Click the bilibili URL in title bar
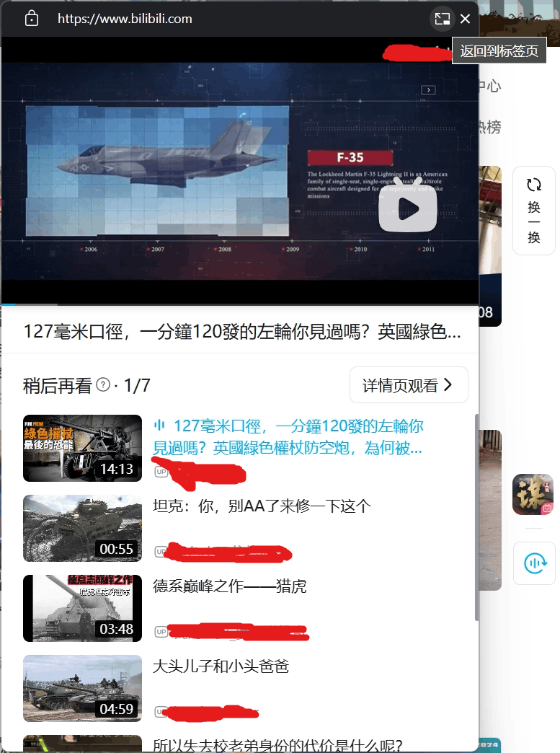The height and width of the screenshot is (753, 560). tap(125, 19)
